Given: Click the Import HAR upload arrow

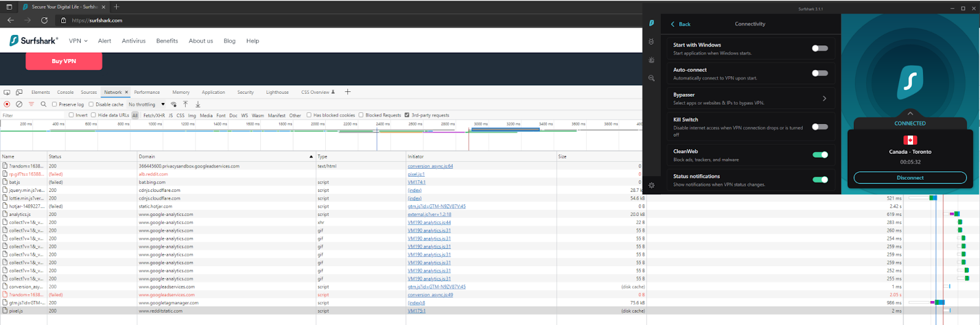Looking at the screenshot, I should click(x=186, y=104).
